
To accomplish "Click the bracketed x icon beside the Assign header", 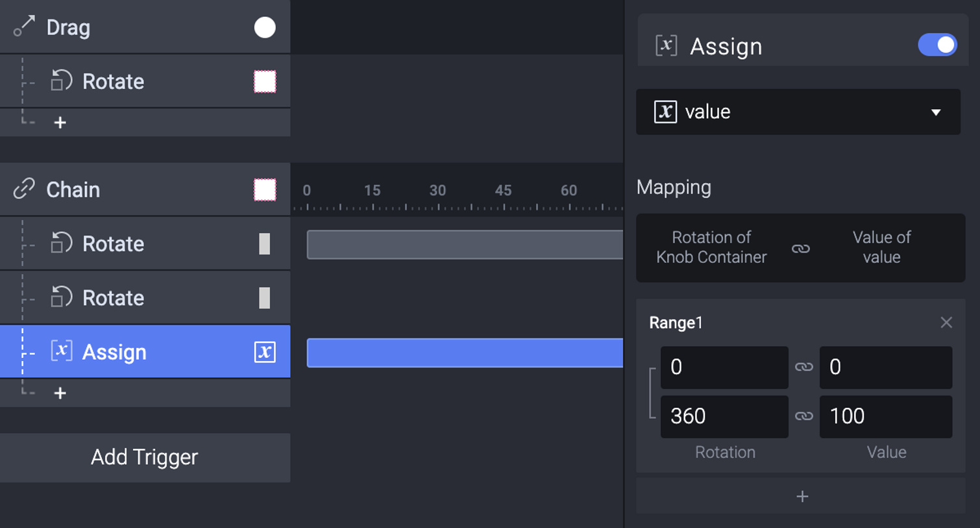I will coord(667,46).
